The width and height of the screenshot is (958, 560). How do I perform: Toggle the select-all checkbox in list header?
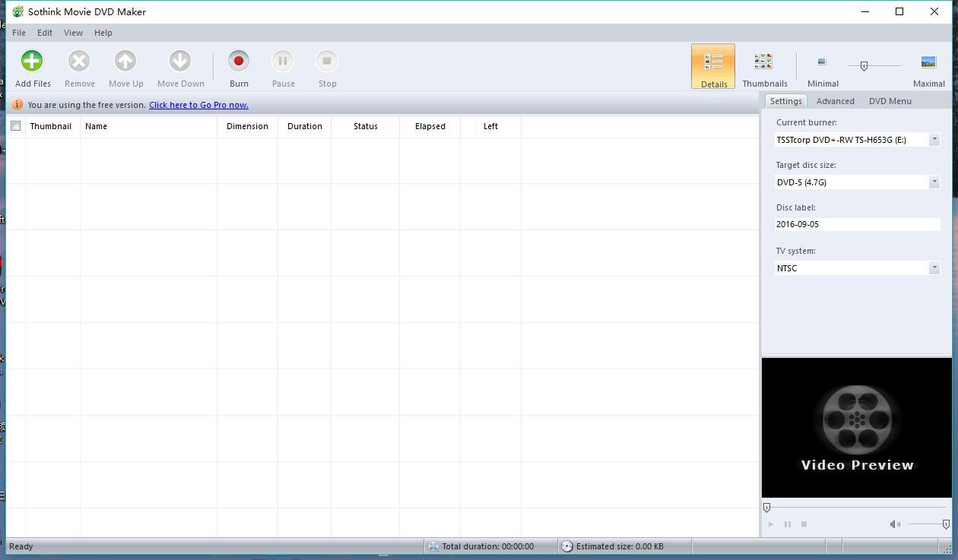click(x=15, y=126)
